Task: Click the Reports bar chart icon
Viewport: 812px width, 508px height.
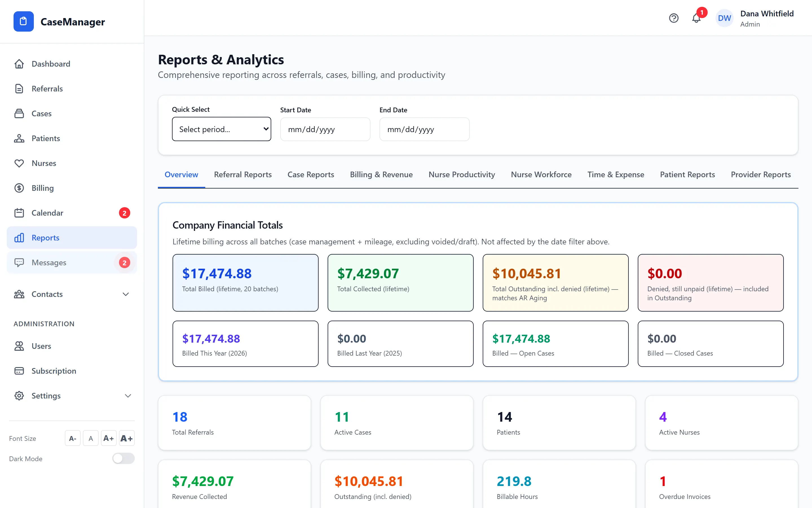Action: click(19, 238)
